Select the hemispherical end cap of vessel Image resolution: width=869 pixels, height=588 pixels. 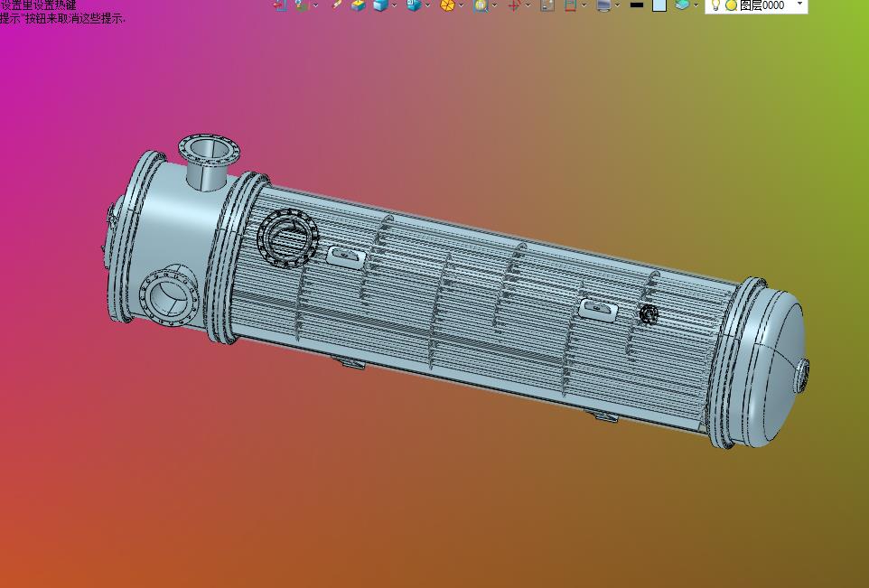[780, 366]
